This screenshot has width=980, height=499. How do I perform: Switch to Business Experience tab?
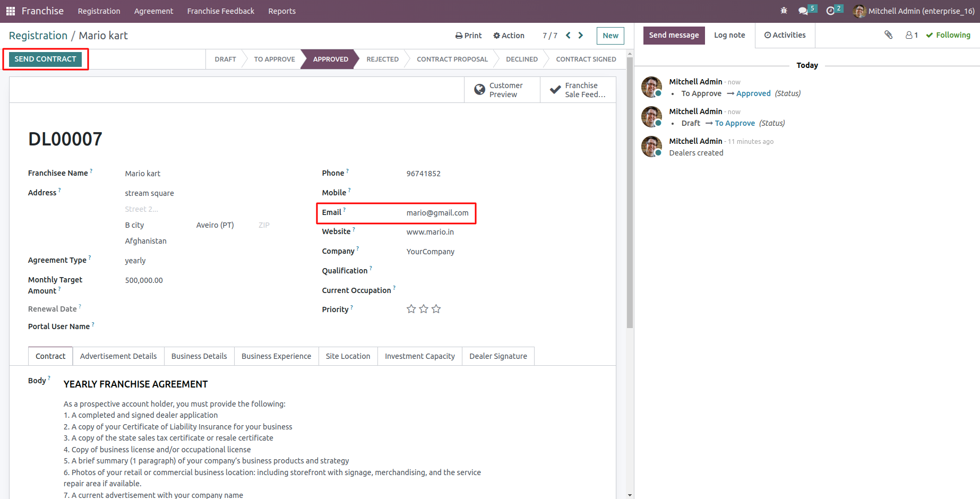click(x=276, y=356)
